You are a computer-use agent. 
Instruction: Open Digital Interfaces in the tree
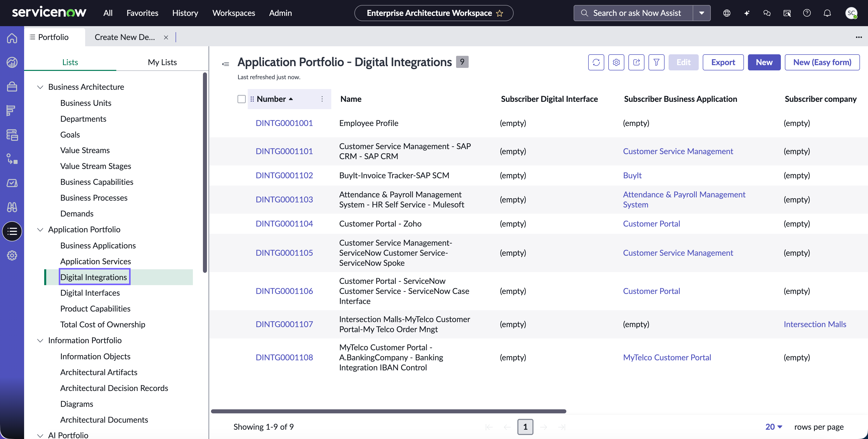[90, 293]
